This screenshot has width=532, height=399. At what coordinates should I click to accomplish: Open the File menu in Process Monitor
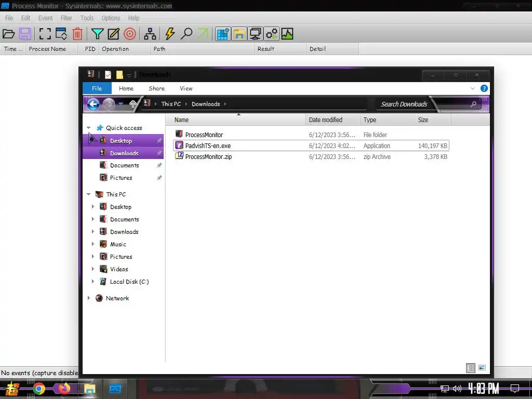pyautogui.click(x=9, y=18)
